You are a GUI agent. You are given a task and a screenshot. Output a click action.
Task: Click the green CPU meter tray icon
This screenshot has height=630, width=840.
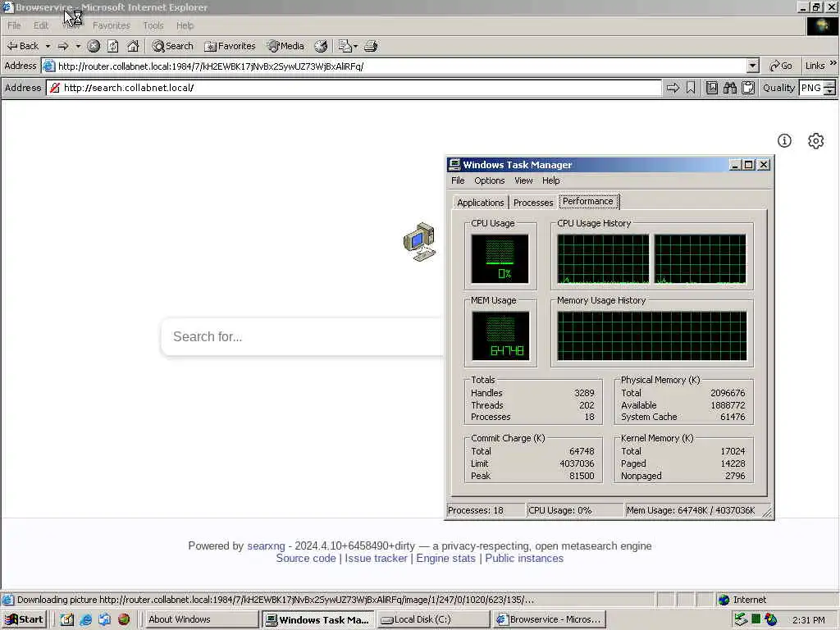tap(756, 619)
